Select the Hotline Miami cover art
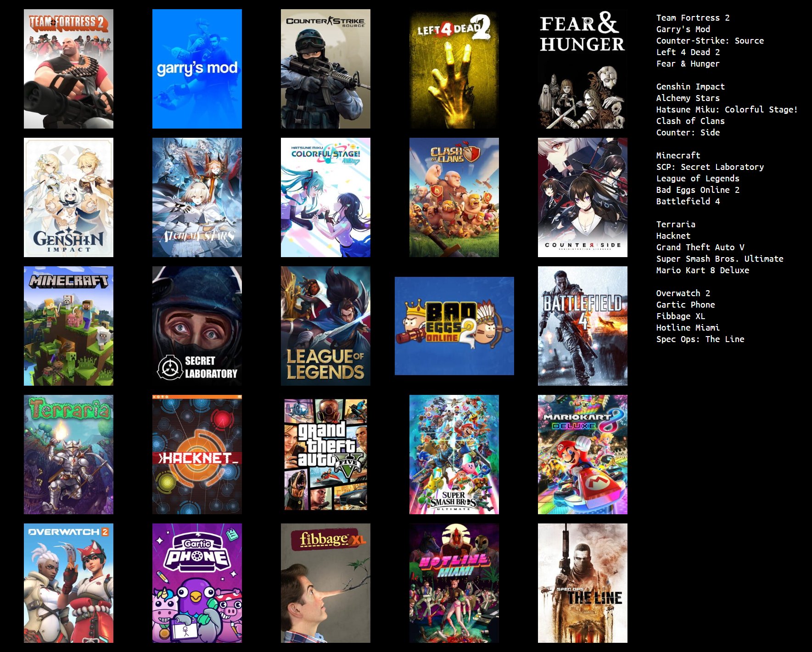Viewport: 812px width, 652px height. pos(454,583)
